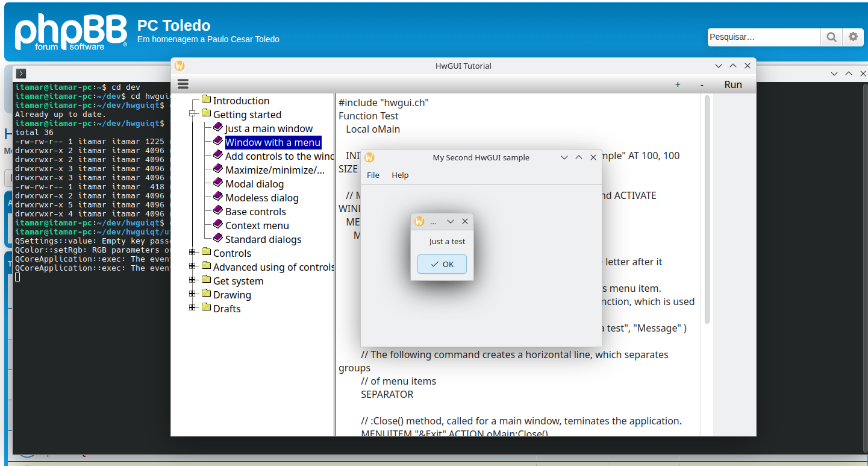The width and height of the screenshot is (868, 466).
Task: Open the File menu in sample window
Action: click(x=373, y=175)
